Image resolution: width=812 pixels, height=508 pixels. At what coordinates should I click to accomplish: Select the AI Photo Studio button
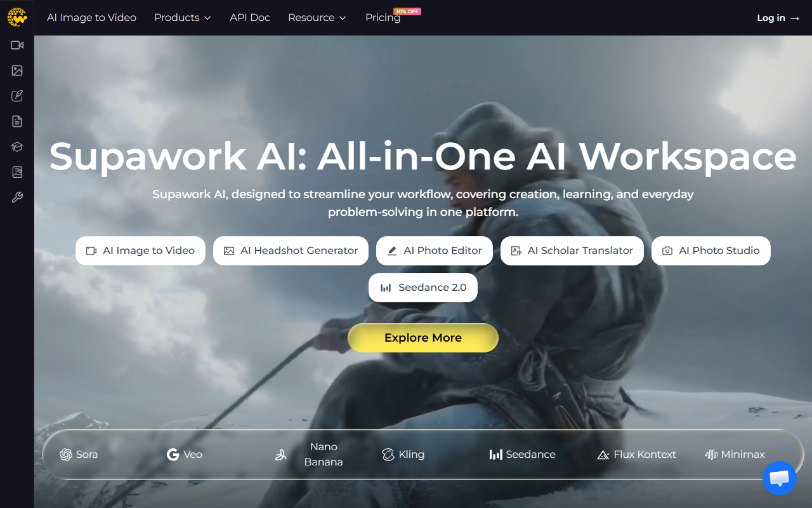coord(711,251)
